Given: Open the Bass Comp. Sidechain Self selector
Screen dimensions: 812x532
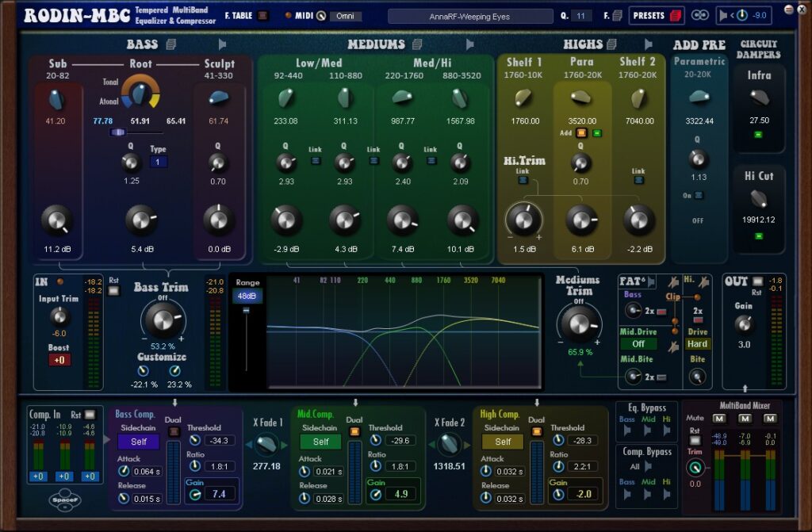Looking at the screenshot, I should click(139, 442).
